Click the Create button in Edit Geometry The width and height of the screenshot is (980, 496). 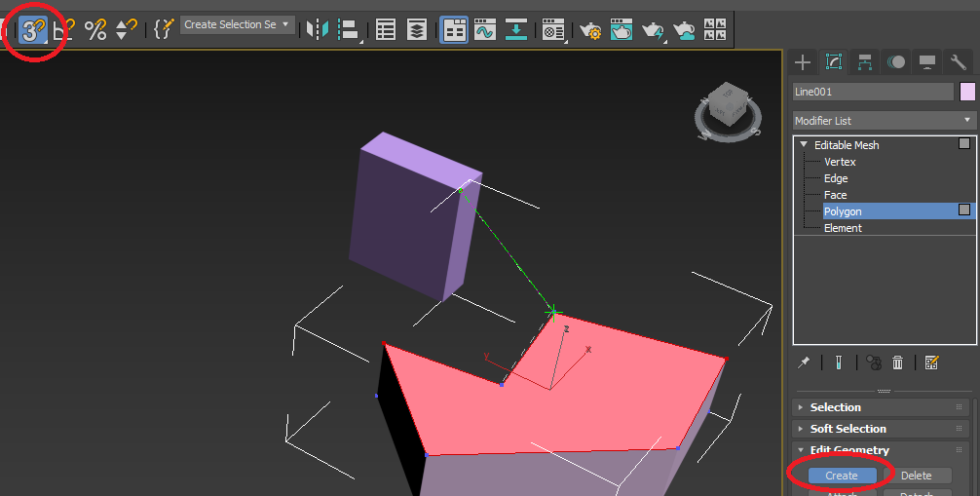(842, 476)
